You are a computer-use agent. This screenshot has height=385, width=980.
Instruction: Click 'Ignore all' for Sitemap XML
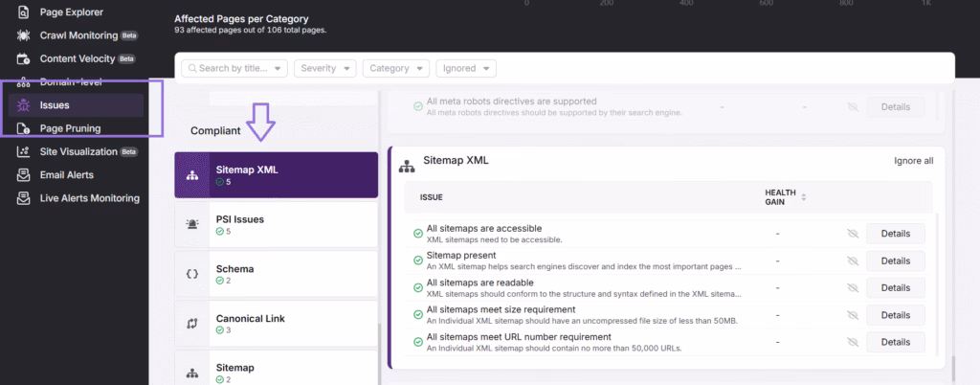(913, 161)
